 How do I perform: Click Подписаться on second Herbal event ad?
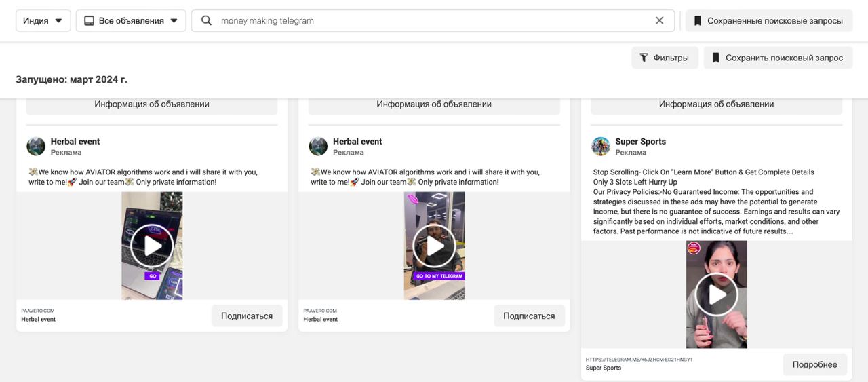coord(529,316)
